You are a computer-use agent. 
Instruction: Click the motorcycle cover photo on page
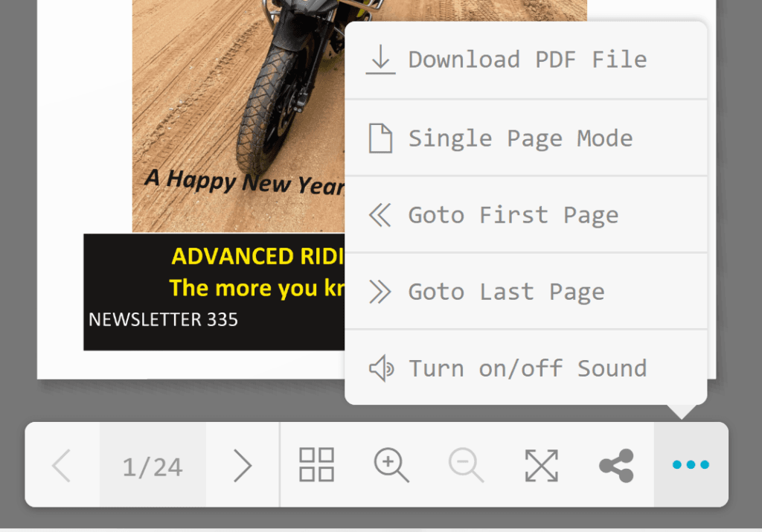click(x=239, y=115)
